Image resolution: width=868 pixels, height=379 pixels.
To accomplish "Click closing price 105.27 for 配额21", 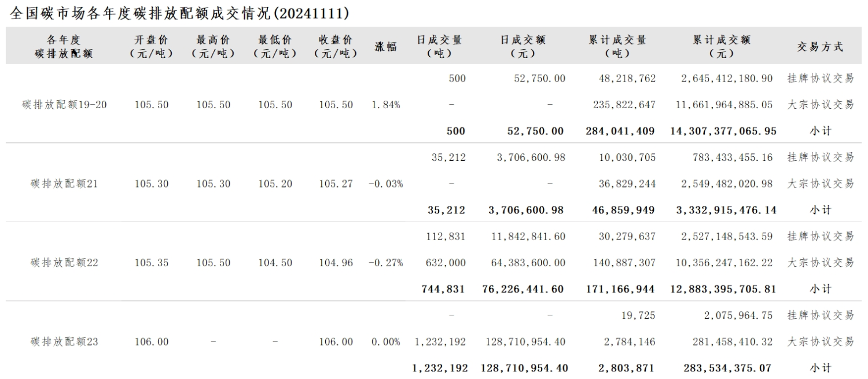I will pos(336,183).
